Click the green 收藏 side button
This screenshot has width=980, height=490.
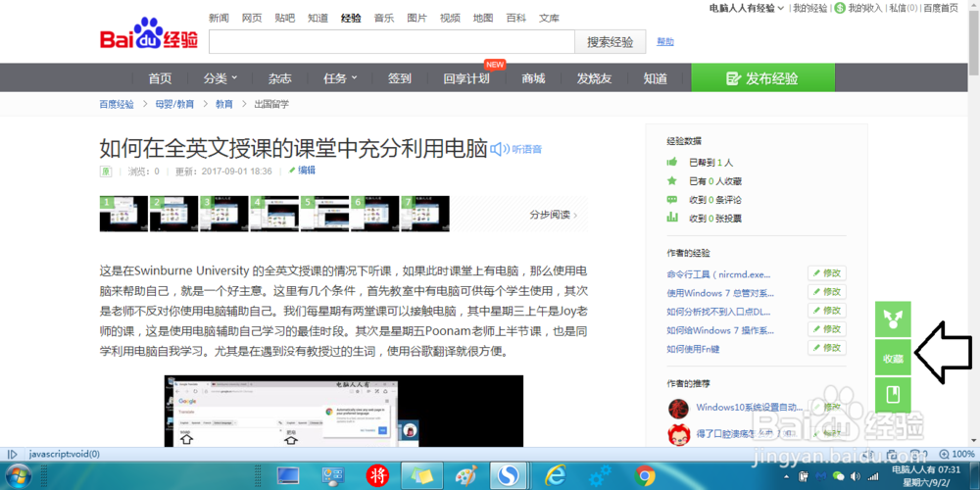(893, 358)
